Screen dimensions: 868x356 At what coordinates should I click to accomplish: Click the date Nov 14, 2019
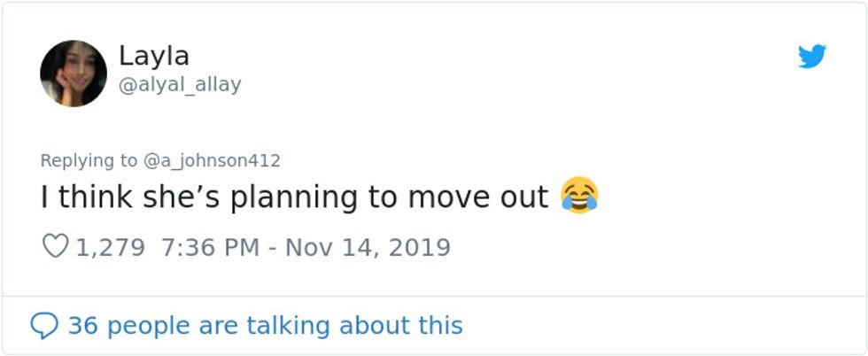368,247
